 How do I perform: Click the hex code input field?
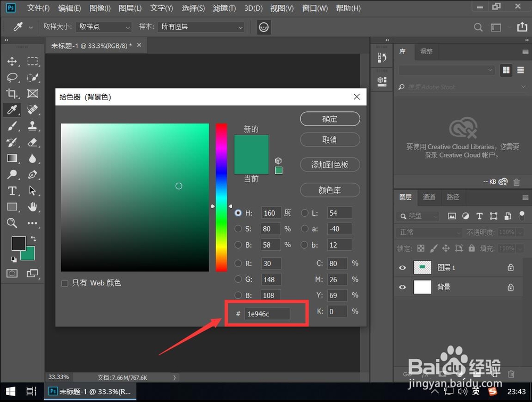(267, 314)
